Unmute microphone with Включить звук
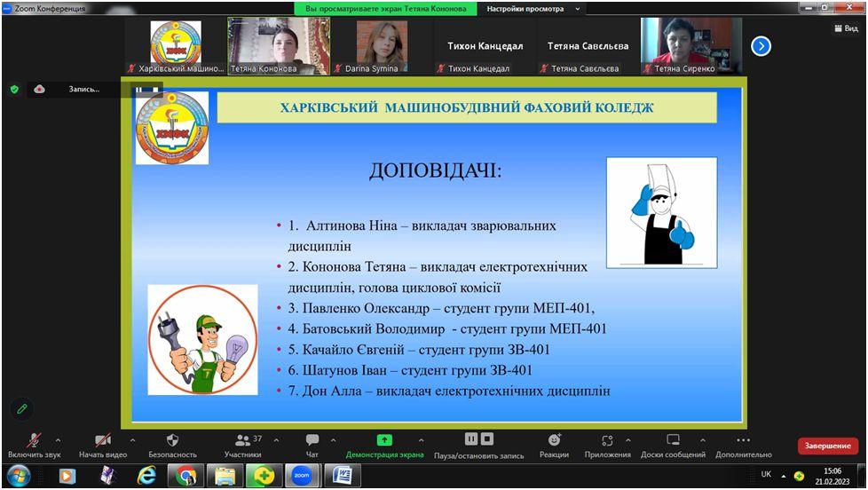This screenshot has height=490, width=868. click(34, 446)
